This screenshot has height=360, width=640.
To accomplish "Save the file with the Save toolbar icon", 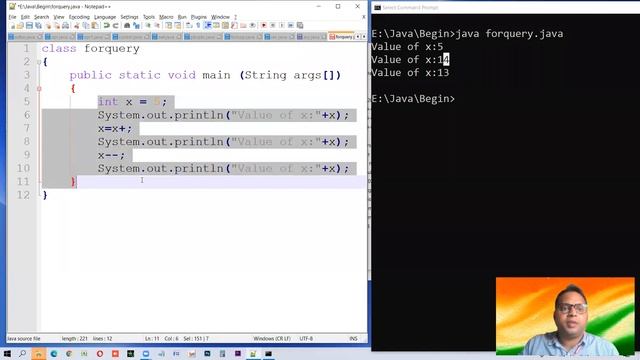I will point(29,25).
